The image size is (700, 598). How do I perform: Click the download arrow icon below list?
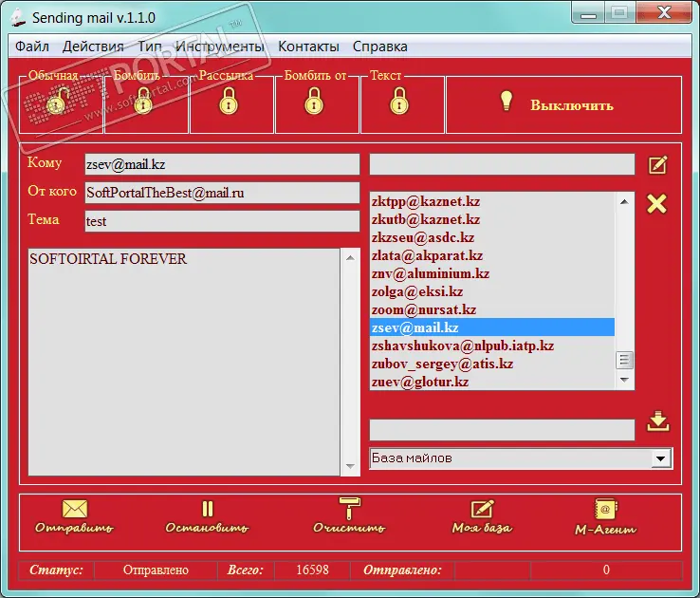(x=657, y=422)
